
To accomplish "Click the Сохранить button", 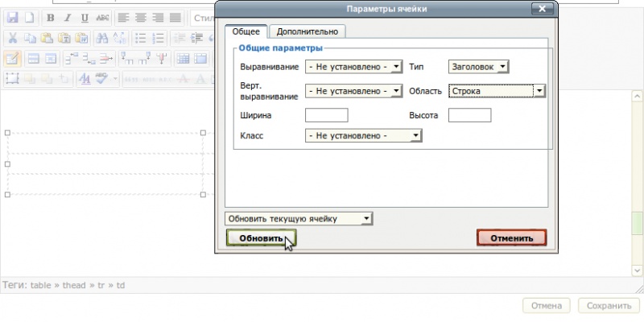I will pos(609,306).
